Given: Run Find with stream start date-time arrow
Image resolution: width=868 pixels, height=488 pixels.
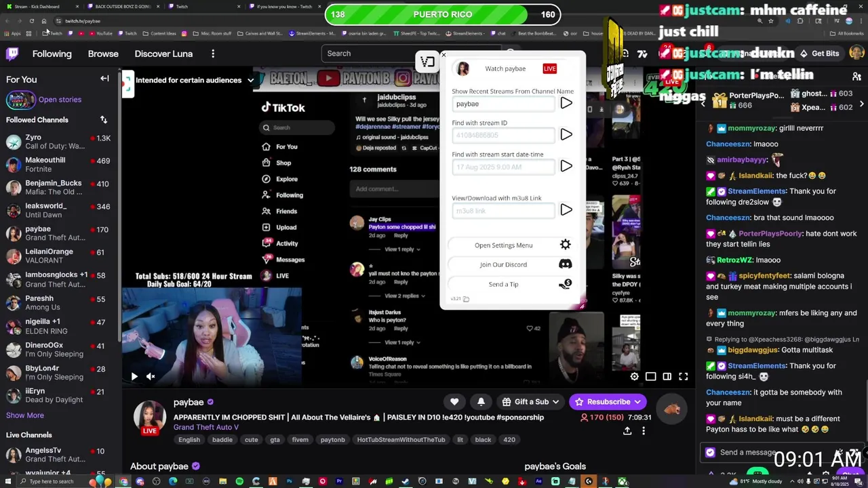Looking at the screenshot, I should [x=566, y=166].
